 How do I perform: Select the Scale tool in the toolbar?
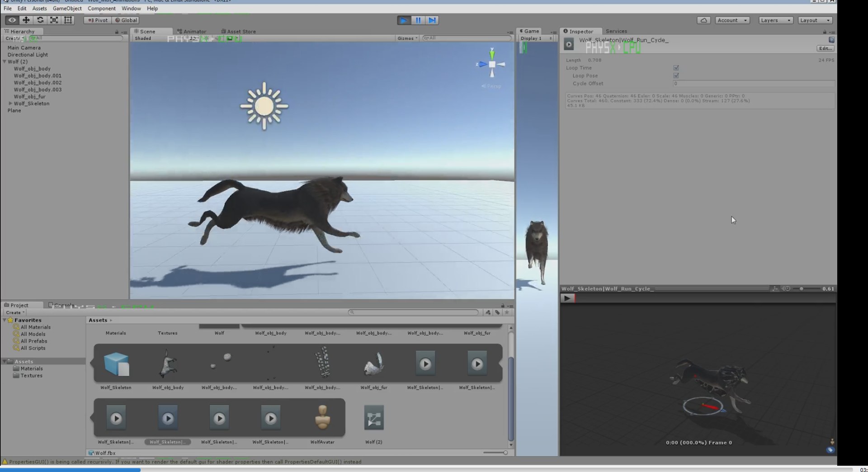(x=54, y=20)
